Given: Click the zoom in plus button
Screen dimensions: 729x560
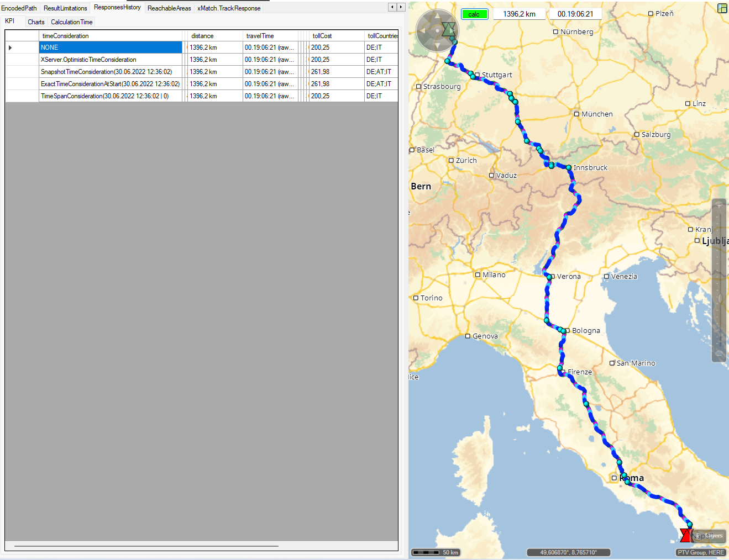Looking at the screenshot, I should tap(719, 205).
